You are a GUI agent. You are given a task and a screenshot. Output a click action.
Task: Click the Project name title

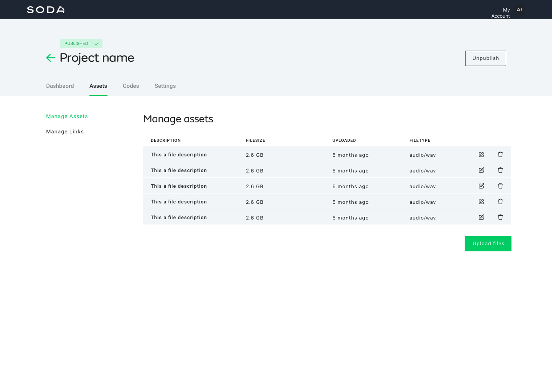(x=97, y=58)
